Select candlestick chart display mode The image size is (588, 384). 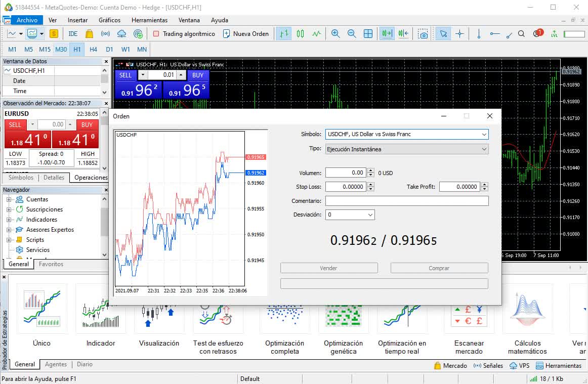pyautogui.click(x=301, y=34)
